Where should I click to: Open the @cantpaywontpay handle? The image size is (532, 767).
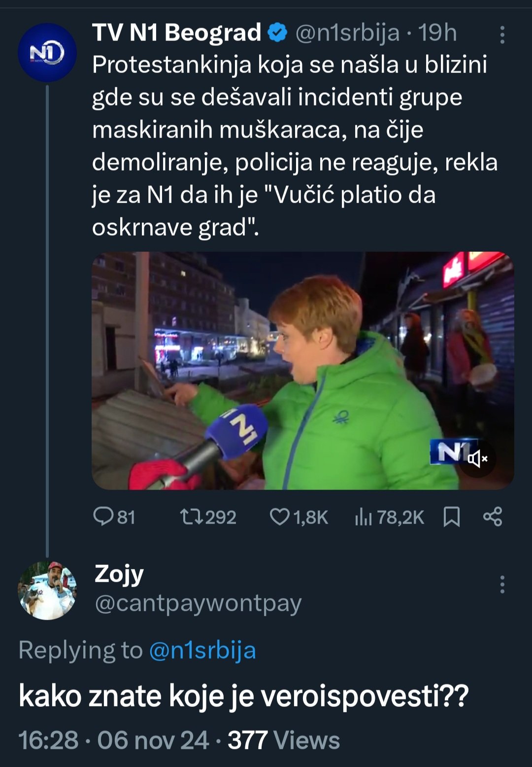(x=198, y=603)
